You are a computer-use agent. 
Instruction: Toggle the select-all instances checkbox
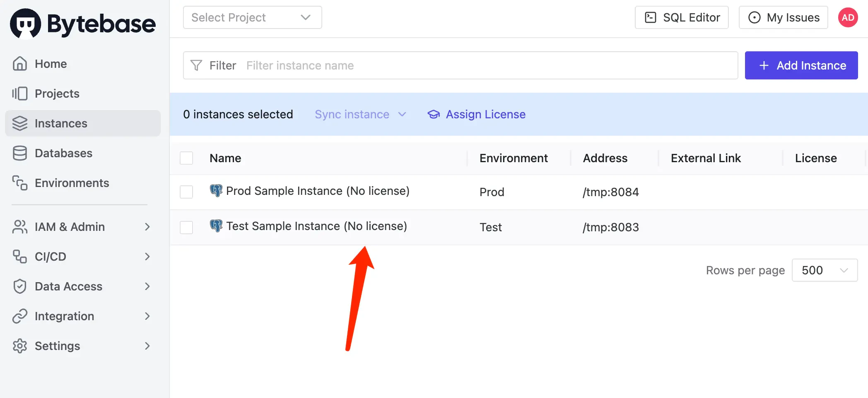(186, 158)
